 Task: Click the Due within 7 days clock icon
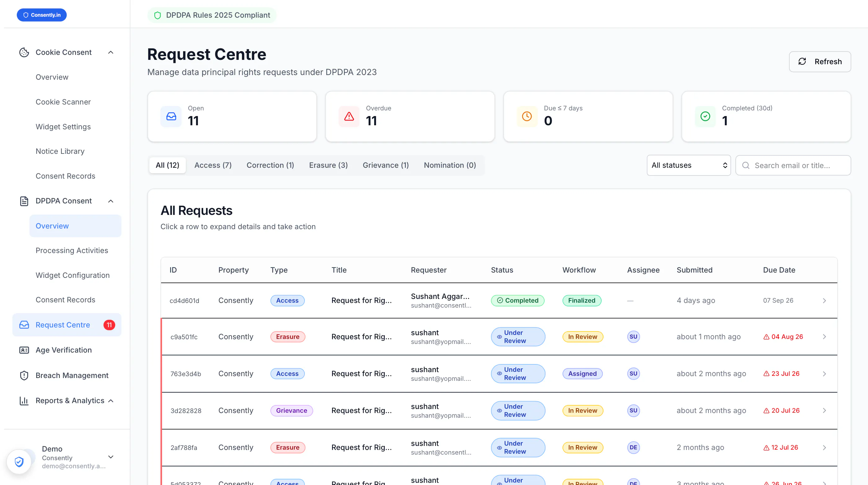(x=527, y=116)
